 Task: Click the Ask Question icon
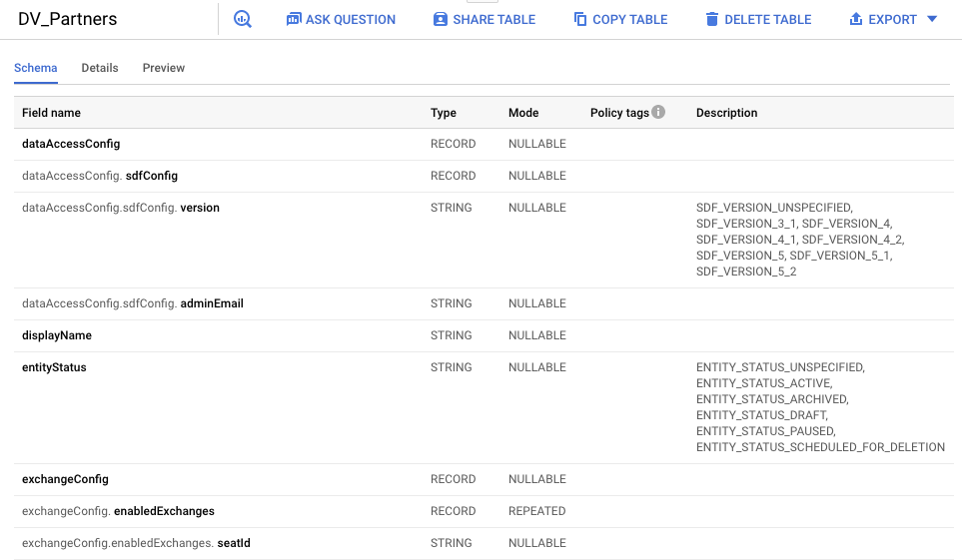click(x=294, y=19)
